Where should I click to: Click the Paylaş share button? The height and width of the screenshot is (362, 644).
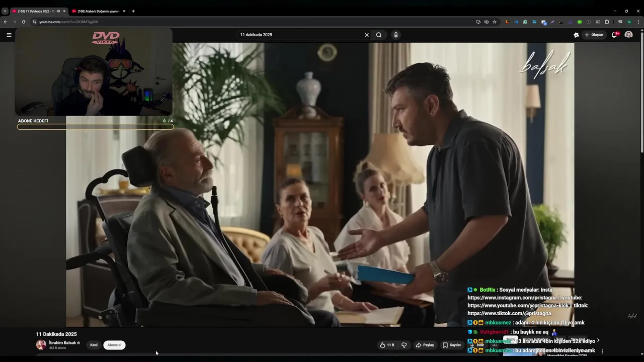425,345
